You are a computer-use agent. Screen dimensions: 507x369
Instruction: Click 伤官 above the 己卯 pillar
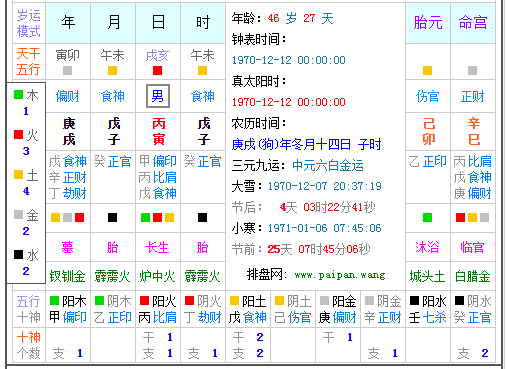click(428, 96)
